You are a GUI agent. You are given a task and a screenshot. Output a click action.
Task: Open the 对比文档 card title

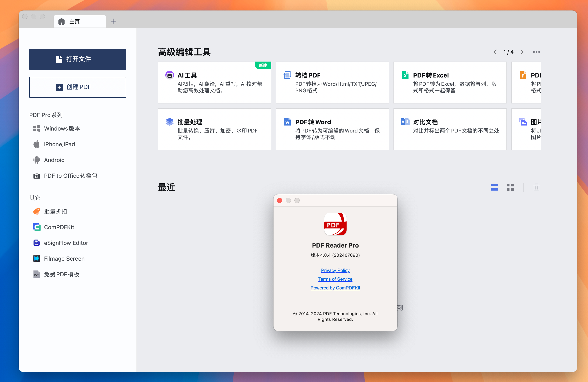point(425,122)
